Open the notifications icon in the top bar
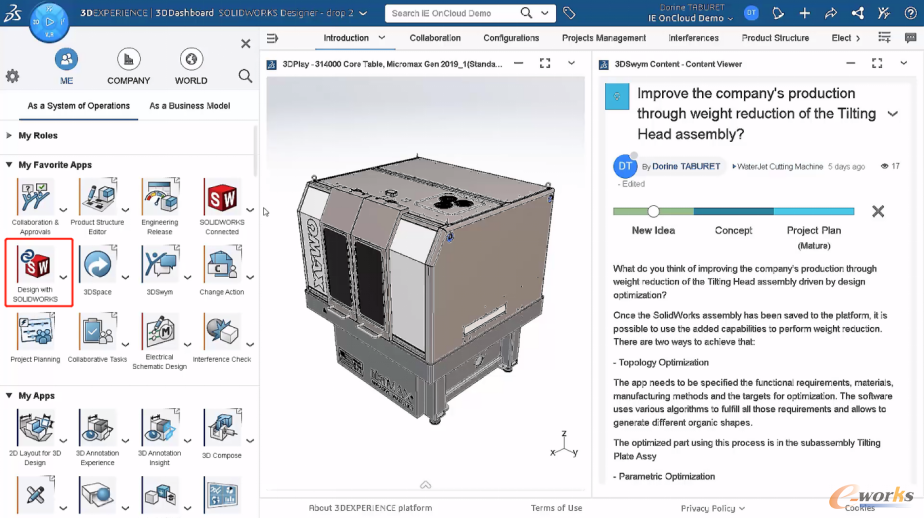Viewport: 924px width, 519px height. [x=778, y=13]
